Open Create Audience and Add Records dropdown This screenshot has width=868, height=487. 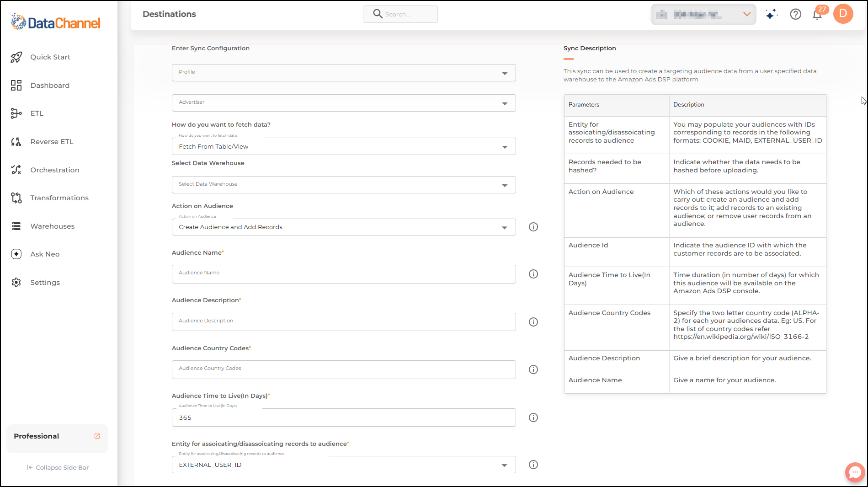344,227
